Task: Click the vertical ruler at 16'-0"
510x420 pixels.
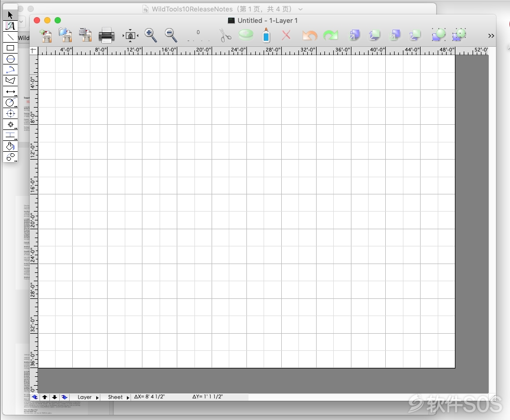Action: tap(33, 186)
